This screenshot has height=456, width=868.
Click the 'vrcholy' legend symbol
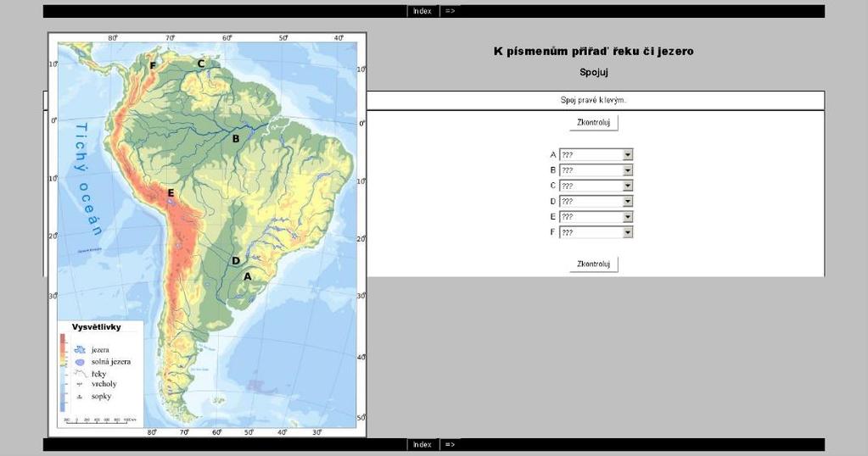tap(81, 384)
